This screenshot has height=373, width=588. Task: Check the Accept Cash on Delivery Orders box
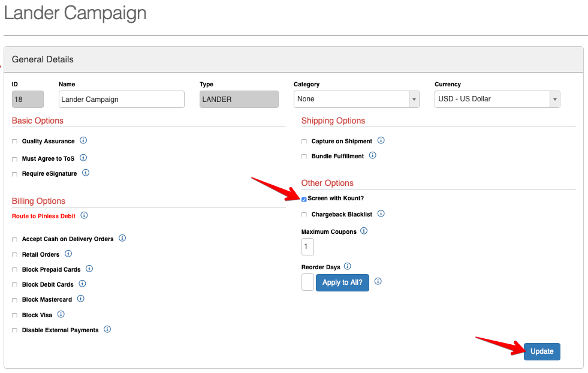(x=15, y=239)
